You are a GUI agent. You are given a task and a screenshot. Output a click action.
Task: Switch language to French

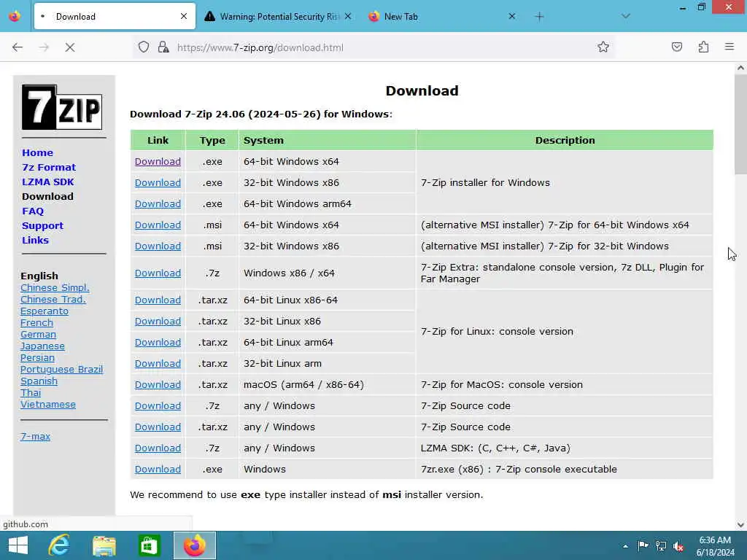coord(36,323)
